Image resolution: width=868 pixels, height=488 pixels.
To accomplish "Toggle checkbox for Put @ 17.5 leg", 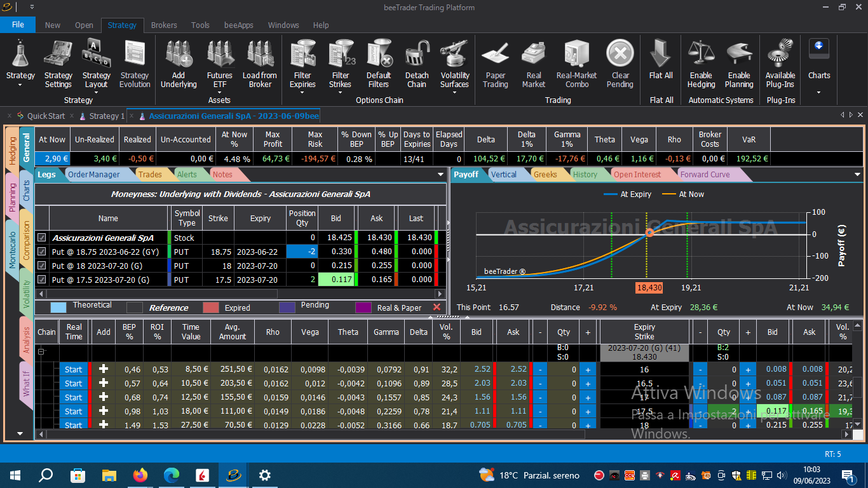I will (42, 280).
